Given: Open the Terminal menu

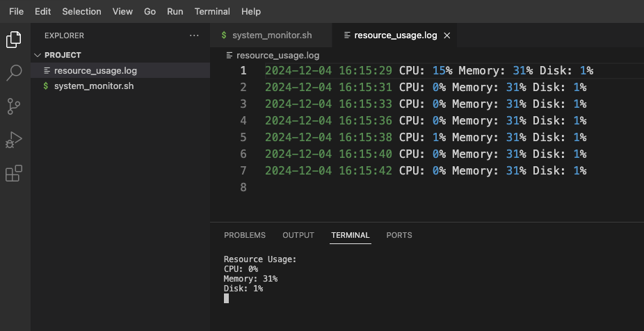Looking at the screenshot, I should pos(212,11).
